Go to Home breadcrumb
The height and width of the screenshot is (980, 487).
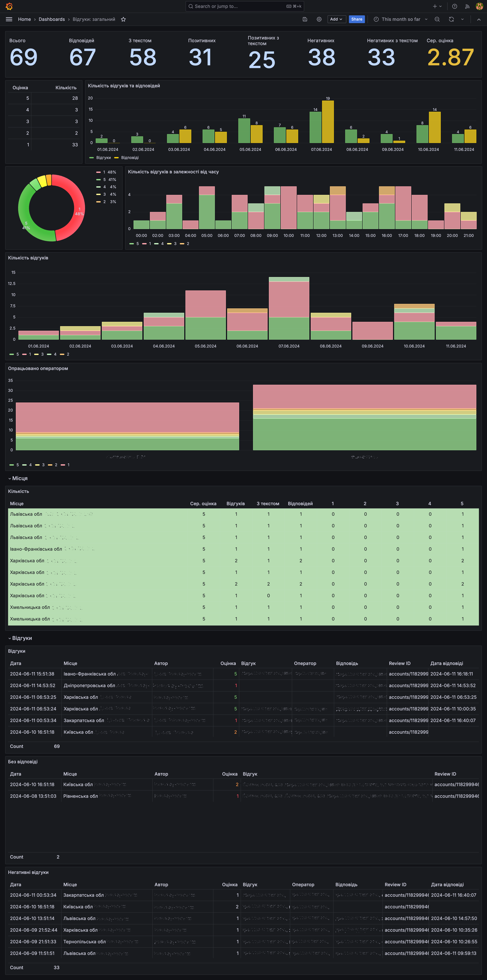coord(24,19)
